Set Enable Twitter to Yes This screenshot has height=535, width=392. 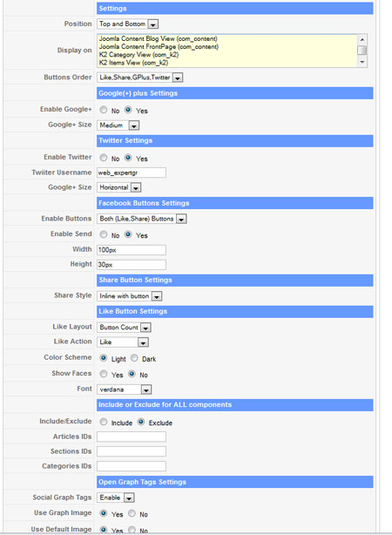(128, 158)
